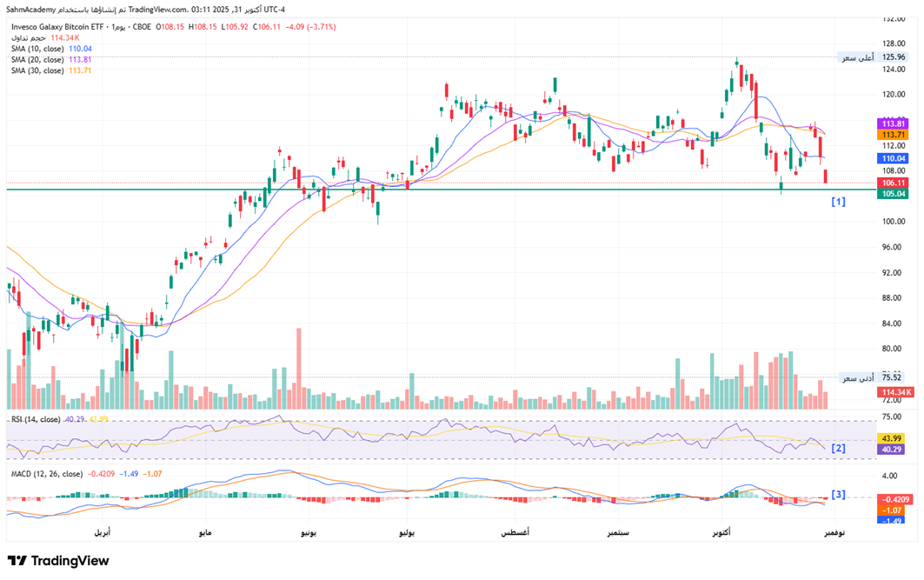This screenshot has width=924, height=580.
Task: Click the green 105.04 price tag
Action: (x=894, y=194)
